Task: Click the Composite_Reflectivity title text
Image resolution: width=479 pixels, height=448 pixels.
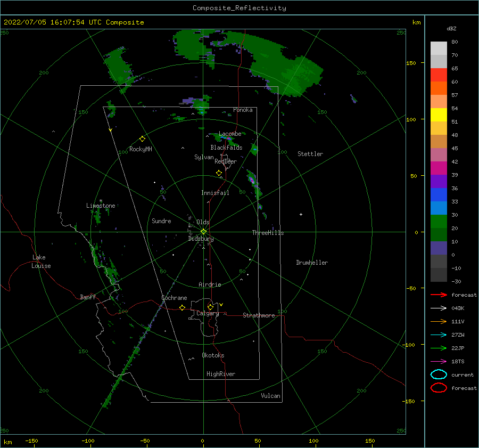Action: [239, 8]
